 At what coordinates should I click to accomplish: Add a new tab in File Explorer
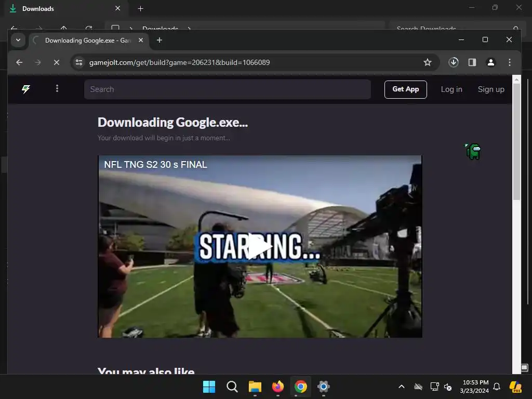[140, 9]
